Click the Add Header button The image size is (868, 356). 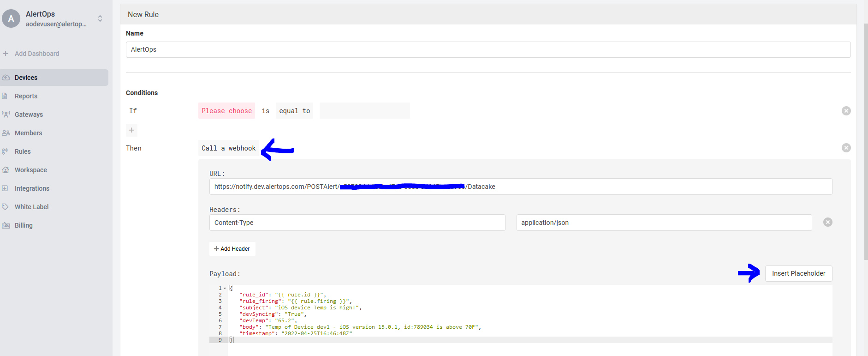tap(232, 249)
